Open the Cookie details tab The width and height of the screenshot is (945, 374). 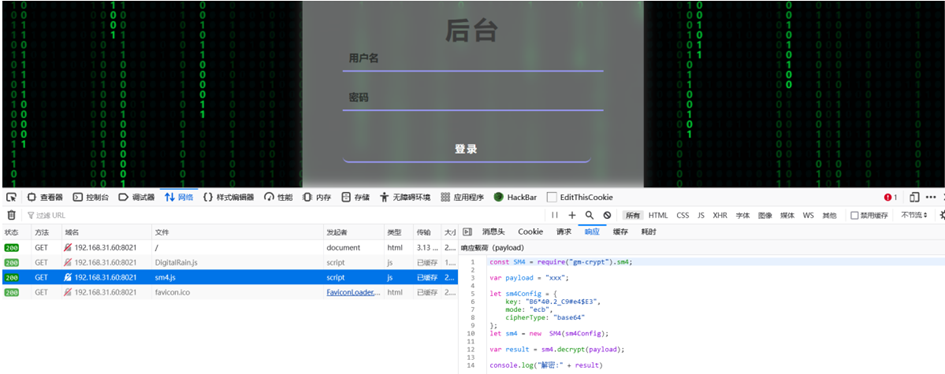pos(530,232)
